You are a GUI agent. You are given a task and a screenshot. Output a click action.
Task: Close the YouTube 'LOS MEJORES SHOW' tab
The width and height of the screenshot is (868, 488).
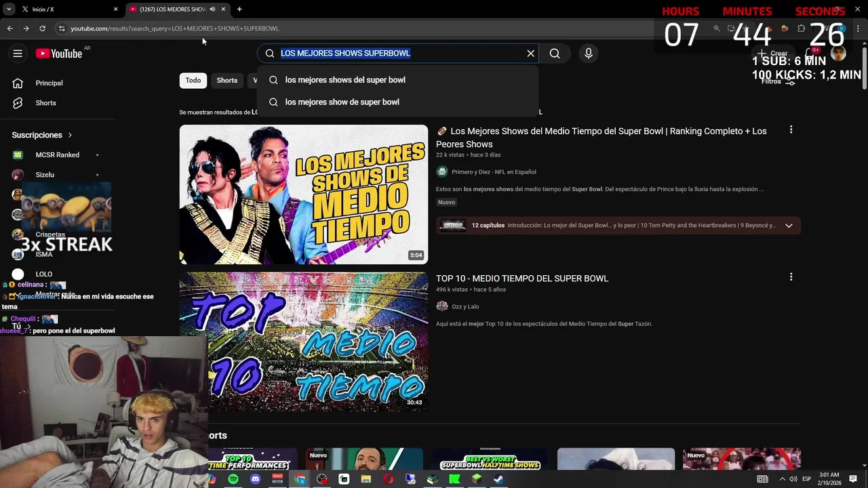pos(223,9)
